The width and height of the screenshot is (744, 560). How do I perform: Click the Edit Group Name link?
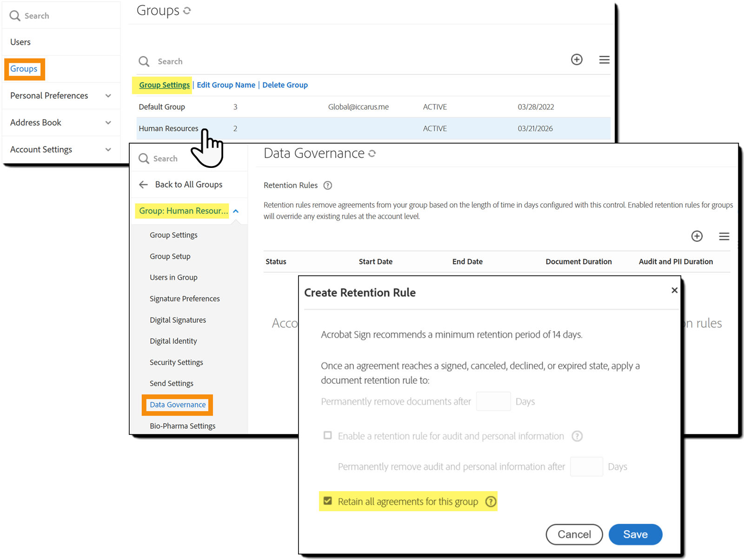(226, 85)
